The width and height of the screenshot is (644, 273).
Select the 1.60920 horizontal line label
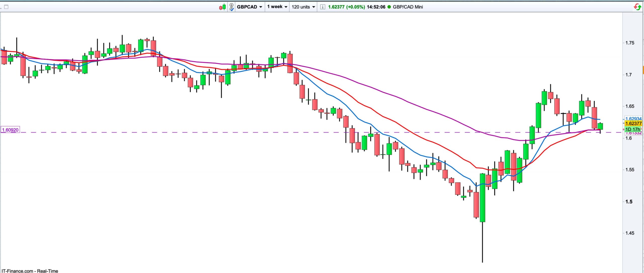click(10, 130)
